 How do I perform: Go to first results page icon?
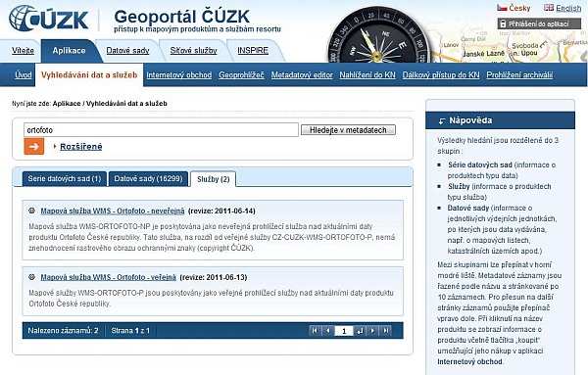[x=315, y=330]
